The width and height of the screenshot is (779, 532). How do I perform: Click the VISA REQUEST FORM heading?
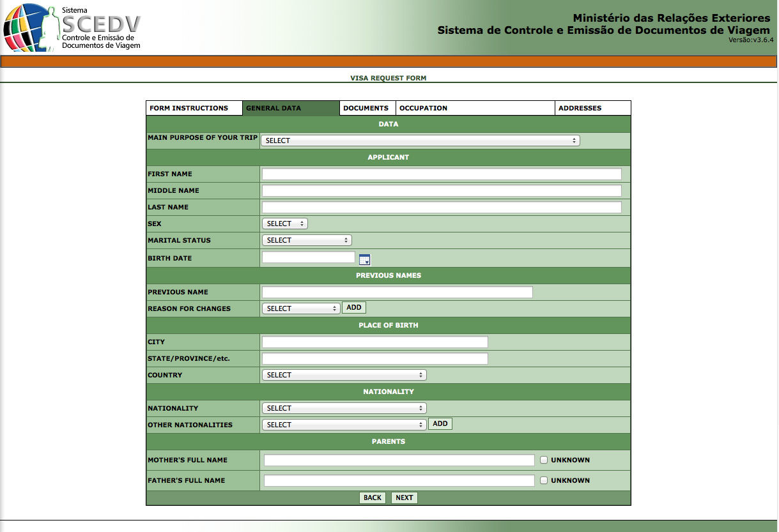(x=389, y=78)
